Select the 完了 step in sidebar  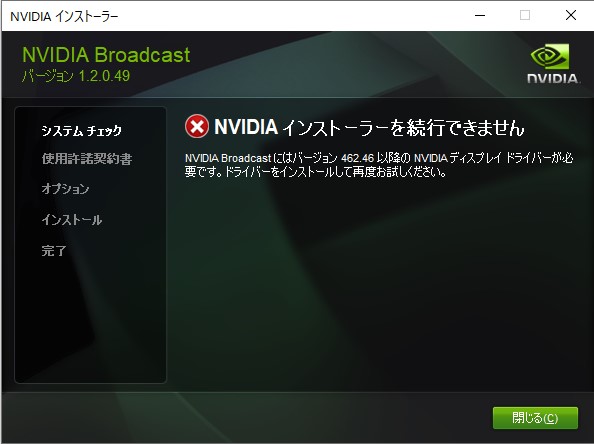click(x=54, y=250)
